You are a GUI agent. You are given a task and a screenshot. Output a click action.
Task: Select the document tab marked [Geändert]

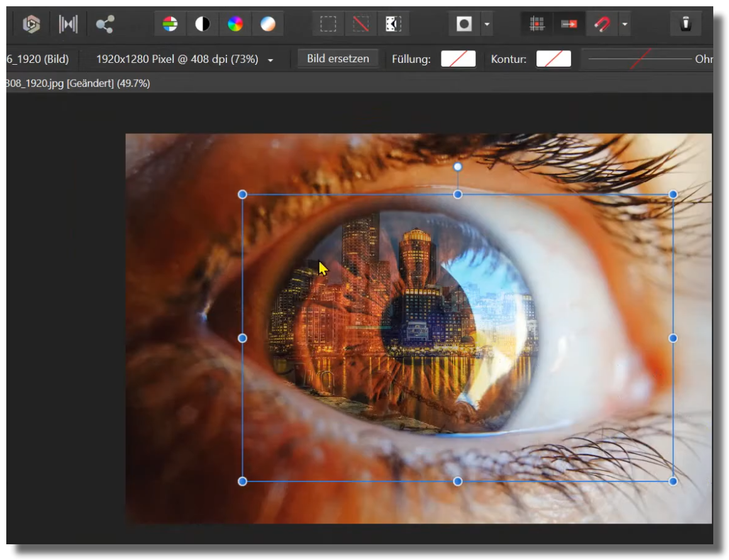78,83
